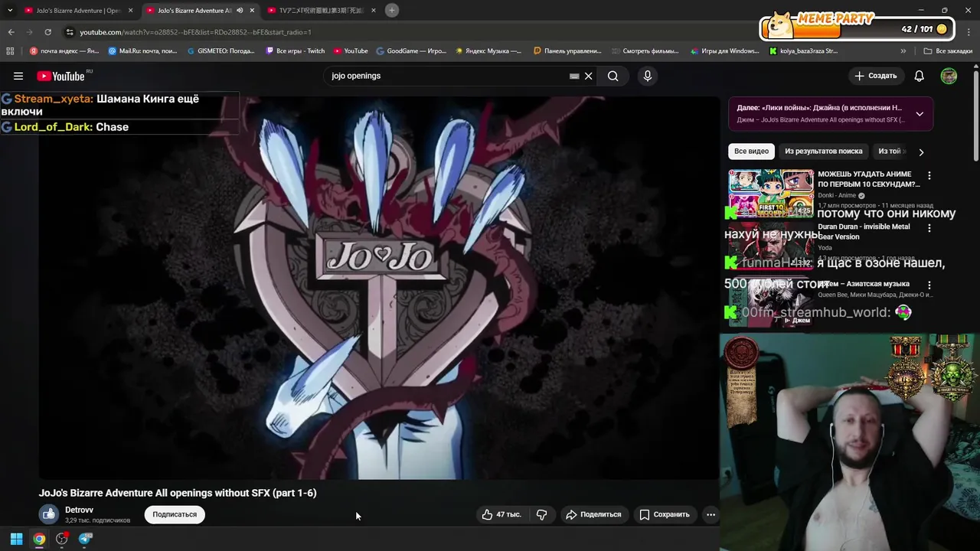Dislike the JoJo openings video

pos(541,514)
